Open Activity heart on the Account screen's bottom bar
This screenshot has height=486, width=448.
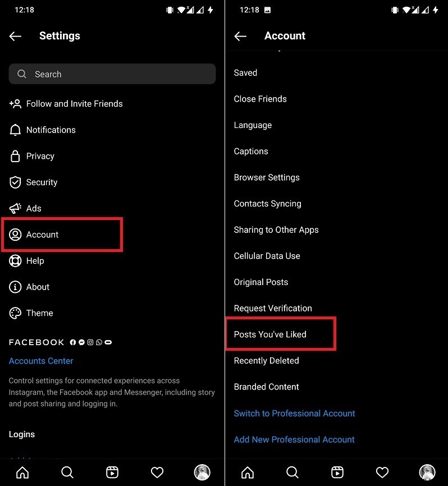[382, 472]
